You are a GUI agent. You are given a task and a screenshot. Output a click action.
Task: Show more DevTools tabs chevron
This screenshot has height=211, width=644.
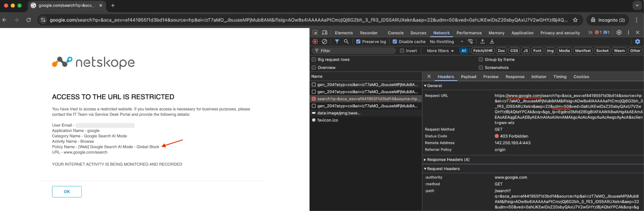click(590, 33)
